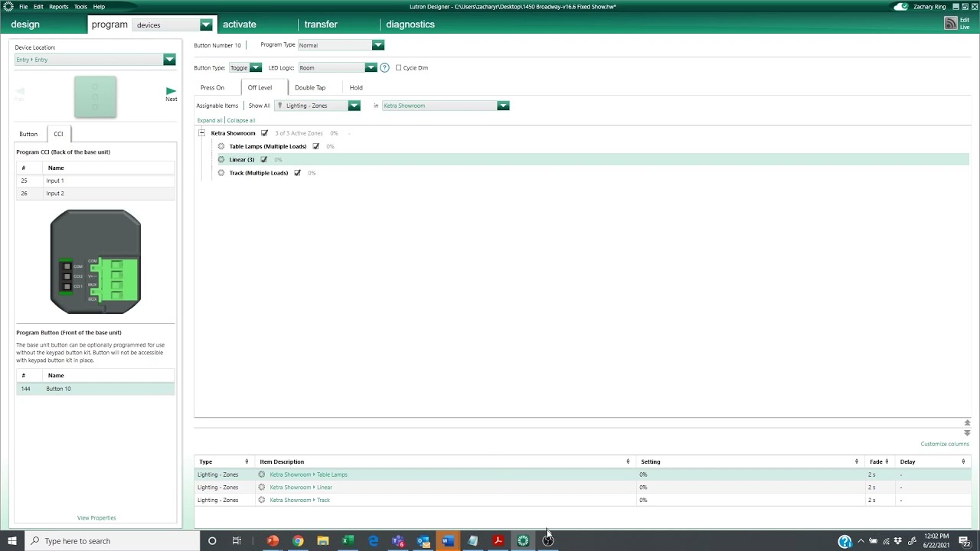Screen dimensions: 980x551
Task: Open LED Logic help question icon
Action: click(384, 67)
